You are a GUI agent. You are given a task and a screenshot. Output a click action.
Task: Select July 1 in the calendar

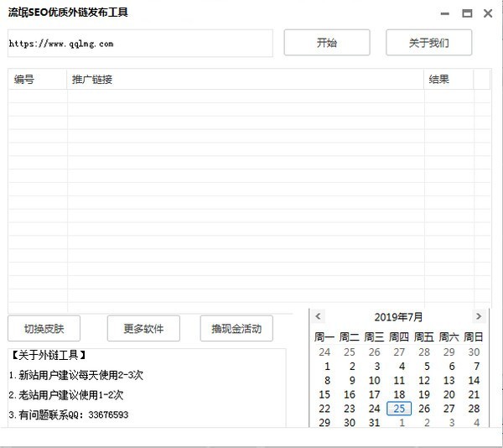point(327,366)
